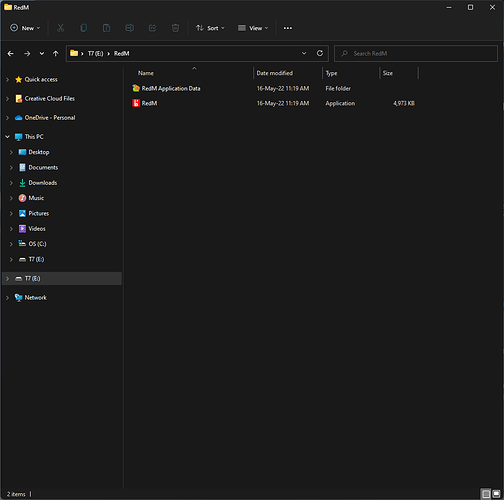This screenshot has height=500, width=504.
Task: Click the red RedM application icon
Action: tap(136, 103)
